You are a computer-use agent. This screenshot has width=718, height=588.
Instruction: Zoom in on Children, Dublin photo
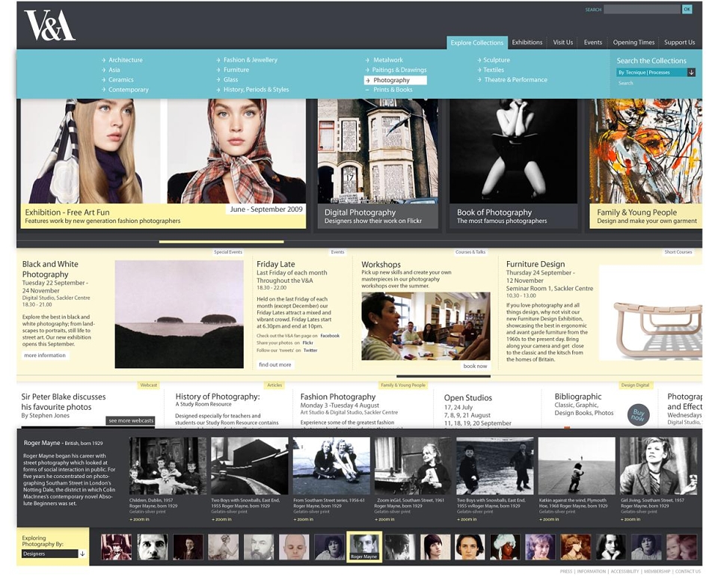tap(140, 519)
